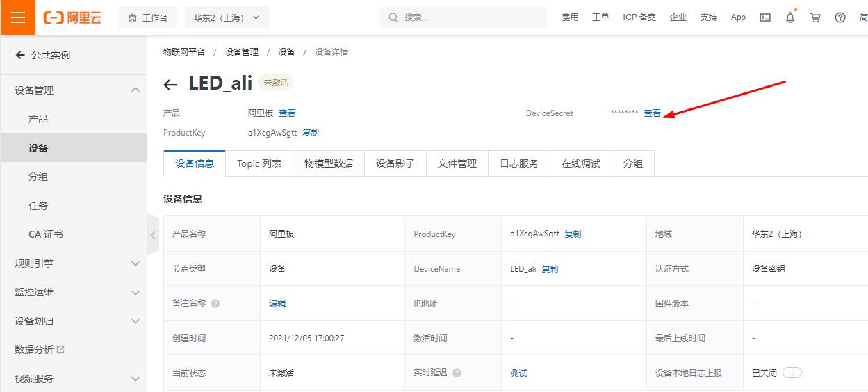
Task: Open the App menu item
Action: click(x=738, y=17)
